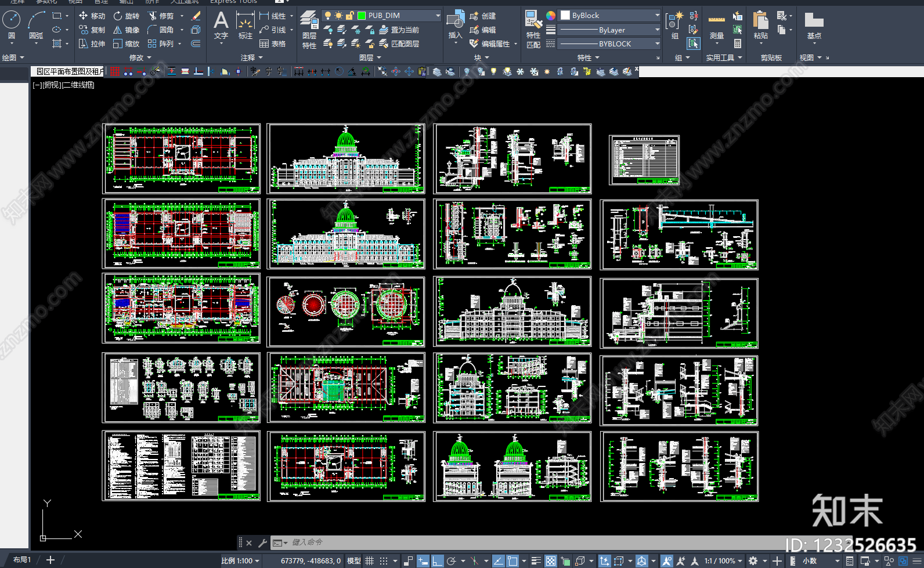Activate the Stretch (拉伸) tool
Image resolution: width=924 pixels, height=568 pixels.
(92, 44)
